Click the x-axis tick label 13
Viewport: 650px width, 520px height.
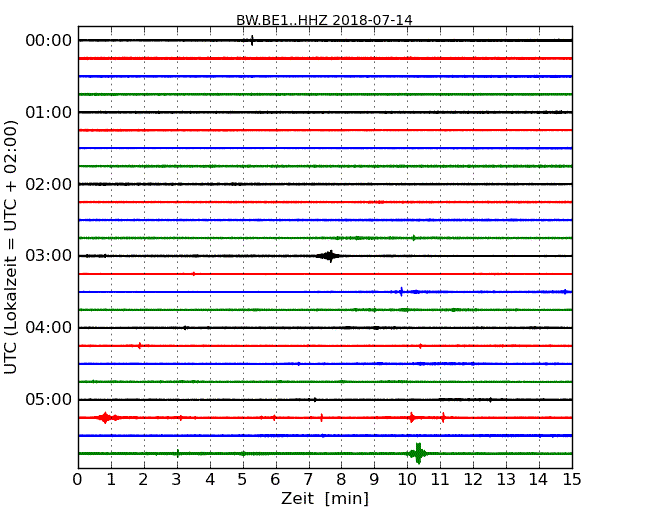pyautogui.click(x=506, y=479)
